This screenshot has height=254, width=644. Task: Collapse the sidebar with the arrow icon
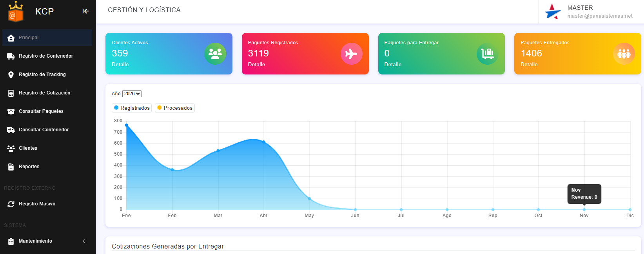point(85,11)
